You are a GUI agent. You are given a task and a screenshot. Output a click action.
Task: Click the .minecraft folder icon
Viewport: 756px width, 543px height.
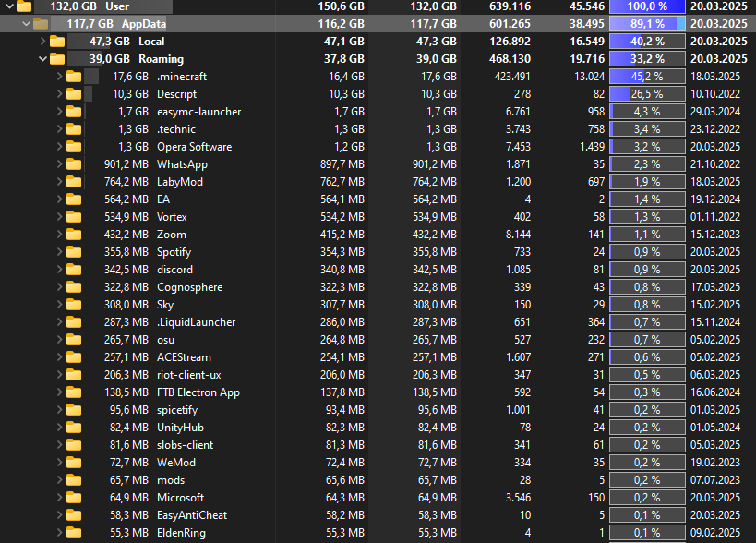click(74, 77)
